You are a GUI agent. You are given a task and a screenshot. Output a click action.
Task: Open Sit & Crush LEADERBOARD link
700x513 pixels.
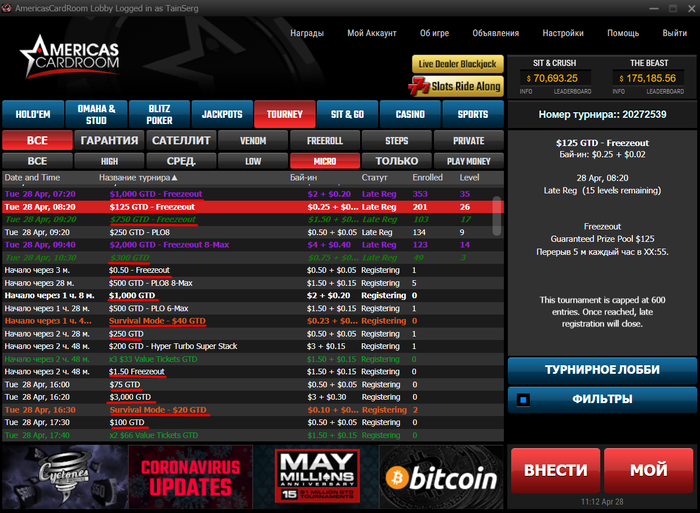click(x=572, y=92)
